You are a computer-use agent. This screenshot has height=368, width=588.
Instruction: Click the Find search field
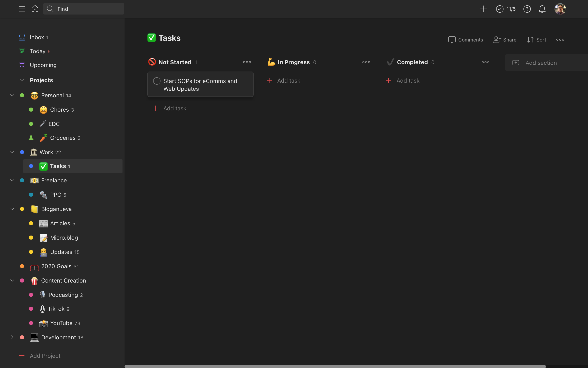click(x=84, y=9)
